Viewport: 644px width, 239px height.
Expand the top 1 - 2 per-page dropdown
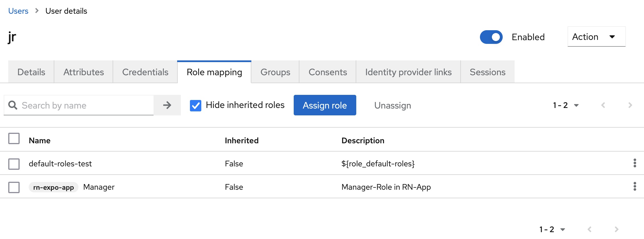point(566,105)
